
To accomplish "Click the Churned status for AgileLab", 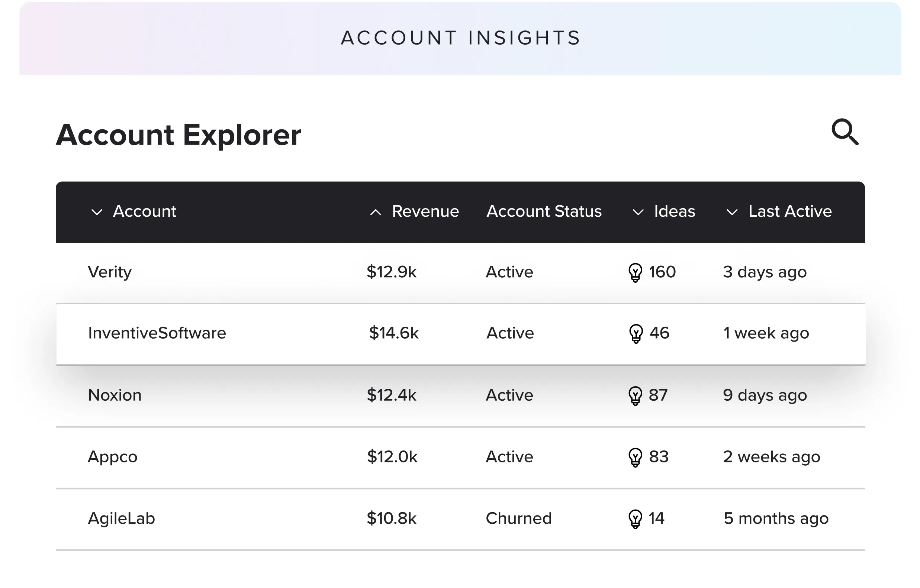I will 518,518.
